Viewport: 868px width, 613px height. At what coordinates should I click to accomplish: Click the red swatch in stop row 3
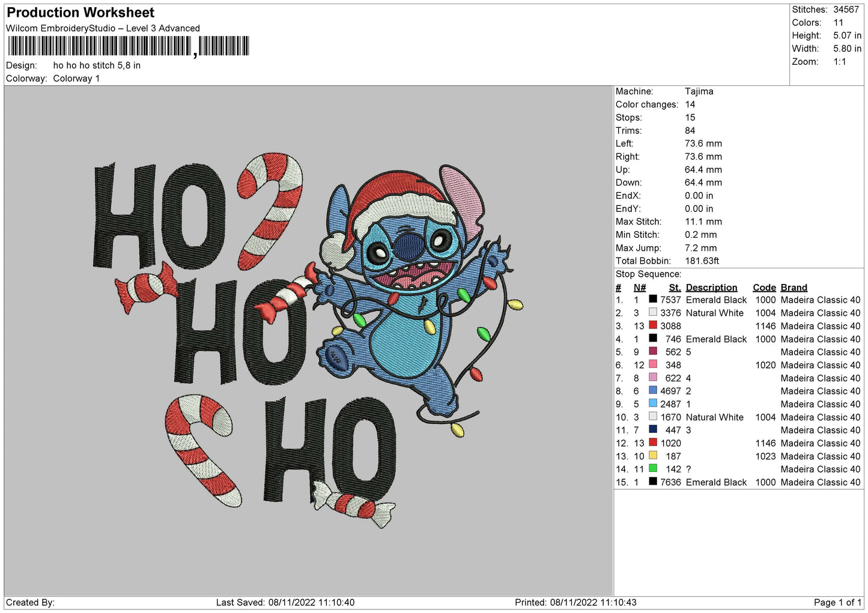(652, 325)
